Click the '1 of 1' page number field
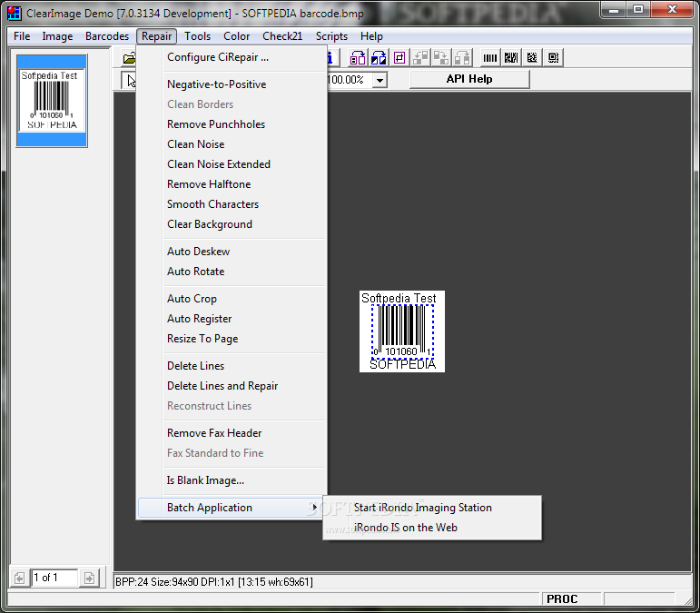The width and height of the screenshot is (700, 613). (x=54, y=578)
